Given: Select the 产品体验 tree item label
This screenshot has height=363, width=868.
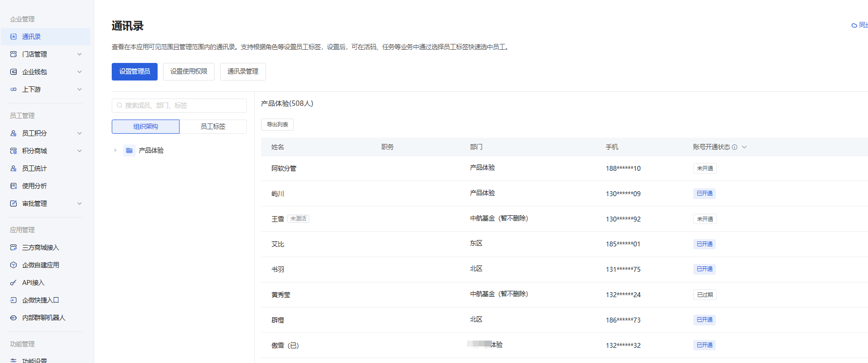Looking at the screenshot, I should 151,150.
